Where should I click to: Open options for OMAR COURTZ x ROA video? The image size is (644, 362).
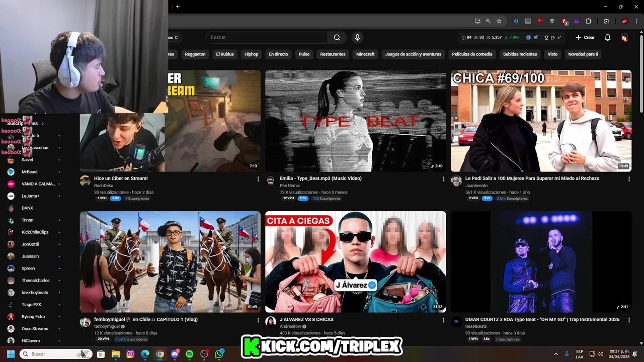pos(629,320)
